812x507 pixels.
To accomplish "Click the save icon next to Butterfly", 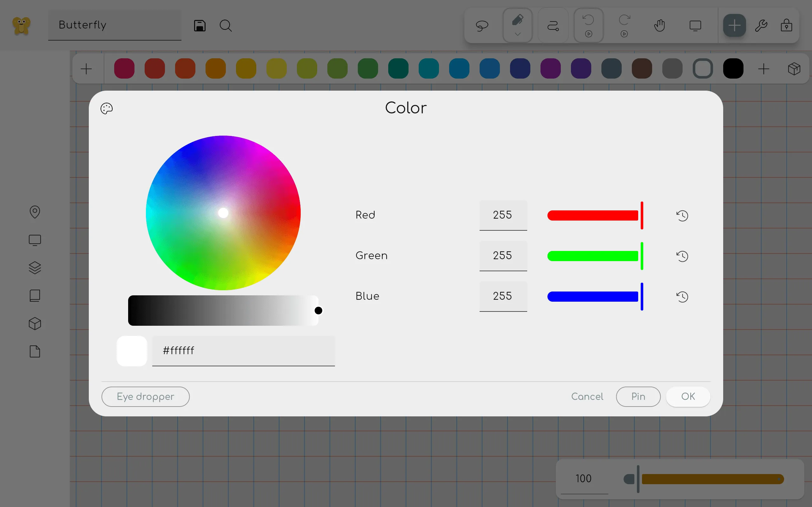I will pos(200,25).
